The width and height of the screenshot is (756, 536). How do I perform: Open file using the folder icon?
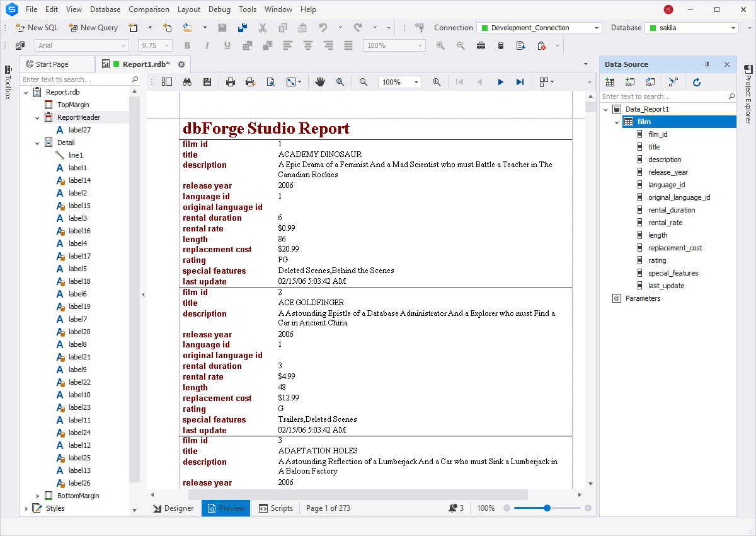[x=188, y=28]
